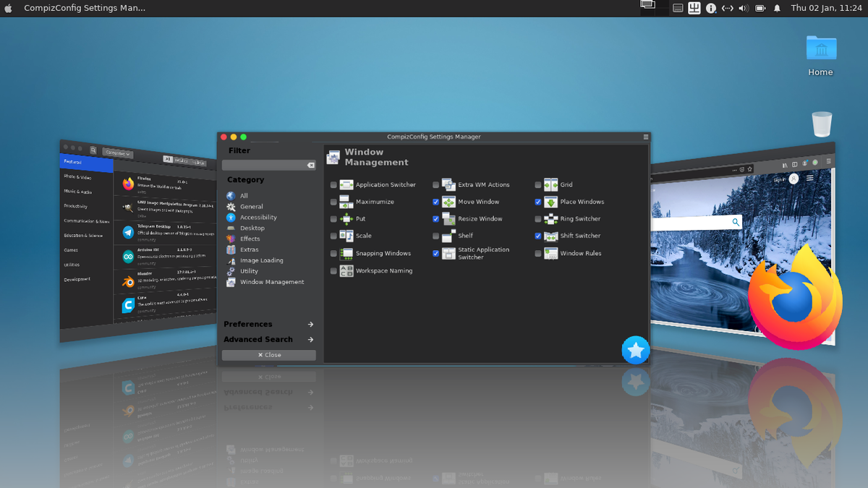
Task: Click the volume icon in top panel
Action: point(744,8)
